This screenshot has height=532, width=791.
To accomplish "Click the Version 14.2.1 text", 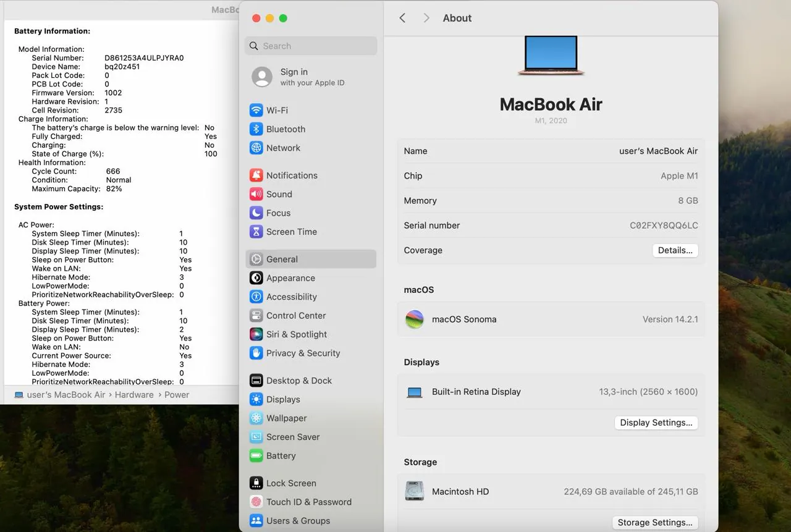I will 670,319.
